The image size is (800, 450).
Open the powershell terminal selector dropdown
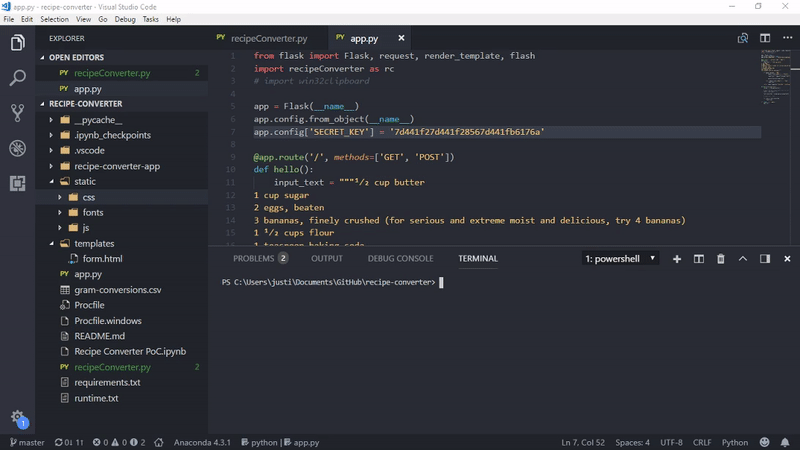tap(620, 259)
